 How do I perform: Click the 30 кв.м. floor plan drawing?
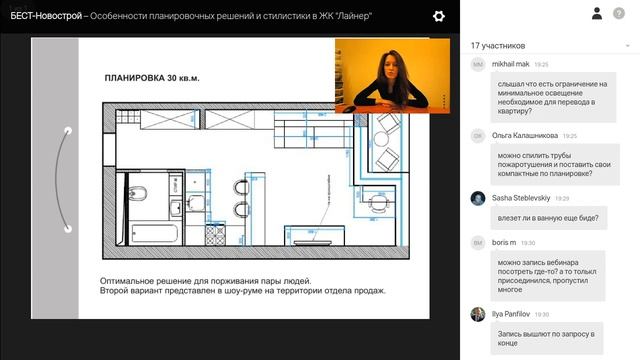(x=256, y=181)
